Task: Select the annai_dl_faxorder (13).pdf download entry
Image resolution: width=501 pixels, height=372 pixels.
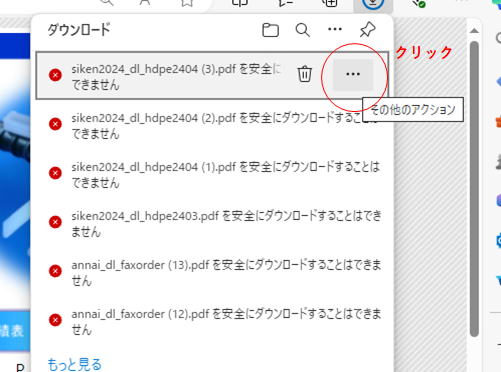Action: [212, 272]
